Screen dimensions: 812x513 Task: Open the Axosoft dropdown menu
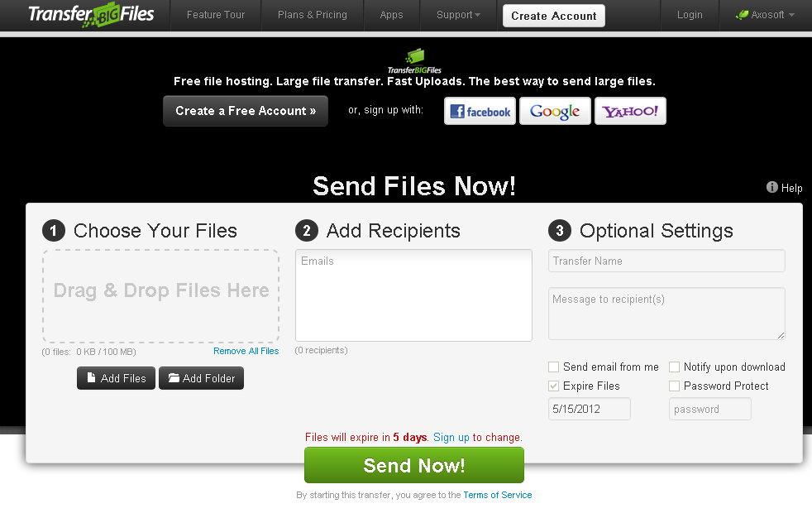point(766,15)
